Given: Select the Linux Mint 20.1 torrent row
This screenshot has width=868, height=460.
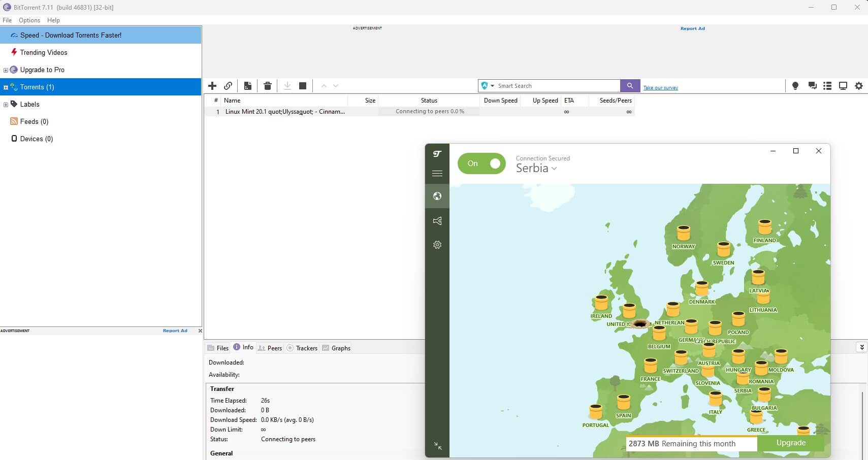Looking at the screenshot, I should pos(420,112).
